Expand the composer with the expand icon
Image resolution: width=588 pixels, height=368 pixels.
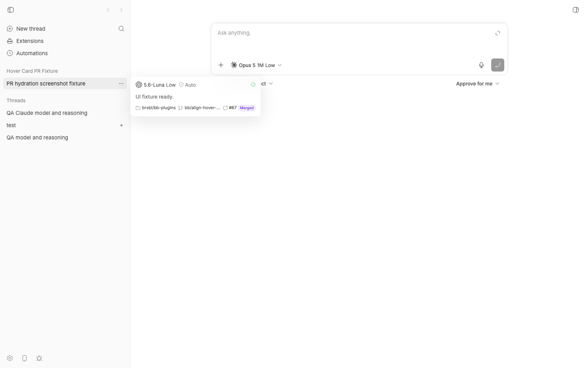point(498,33)
